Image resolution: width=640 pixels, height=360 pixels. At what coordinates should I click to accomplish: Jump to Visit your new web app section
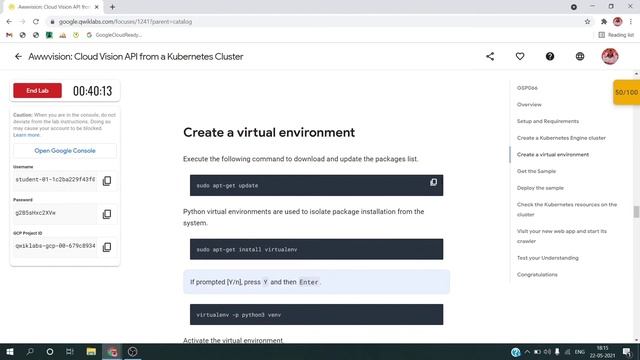tap(562, 236)
